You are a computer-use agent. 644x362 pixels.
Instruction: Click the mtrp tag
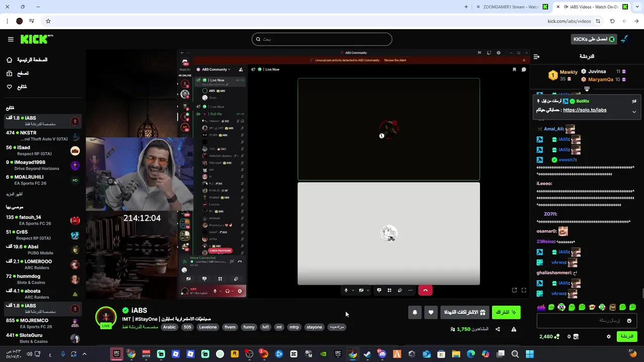294,327
